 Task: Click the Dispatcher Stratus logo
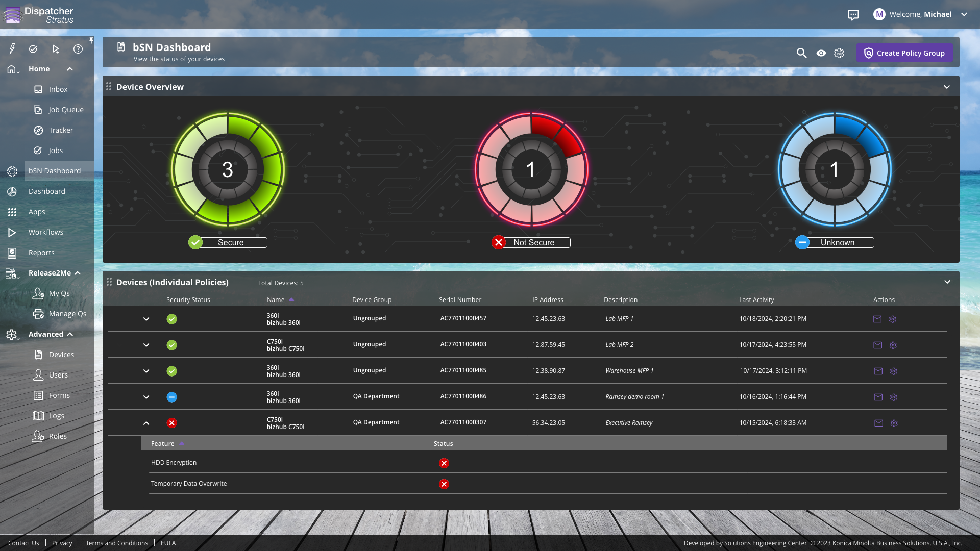pos(38,15)
